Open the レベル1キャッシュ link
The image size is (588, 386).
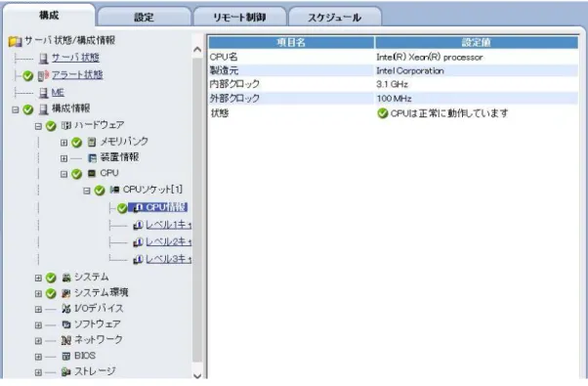[x=168, y=225]
